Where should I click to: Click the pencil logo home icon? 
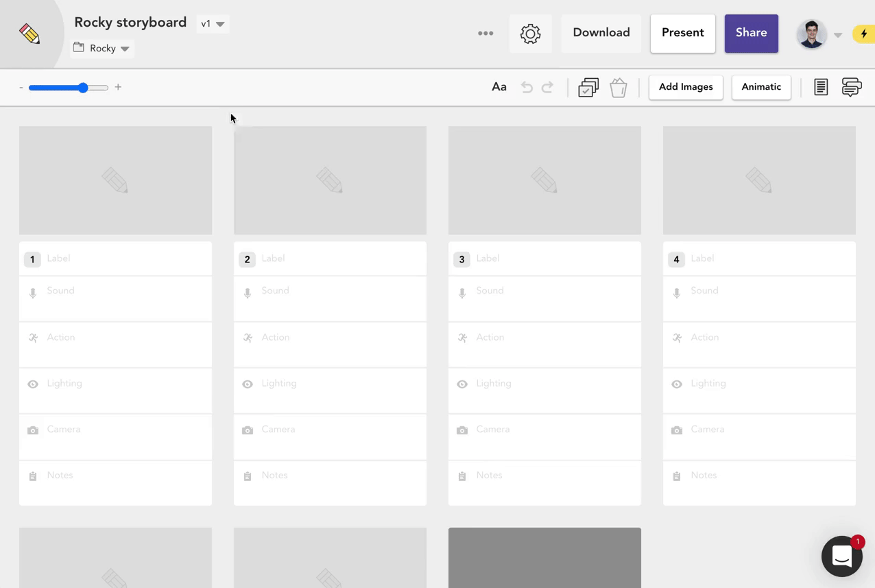[29, 34]
